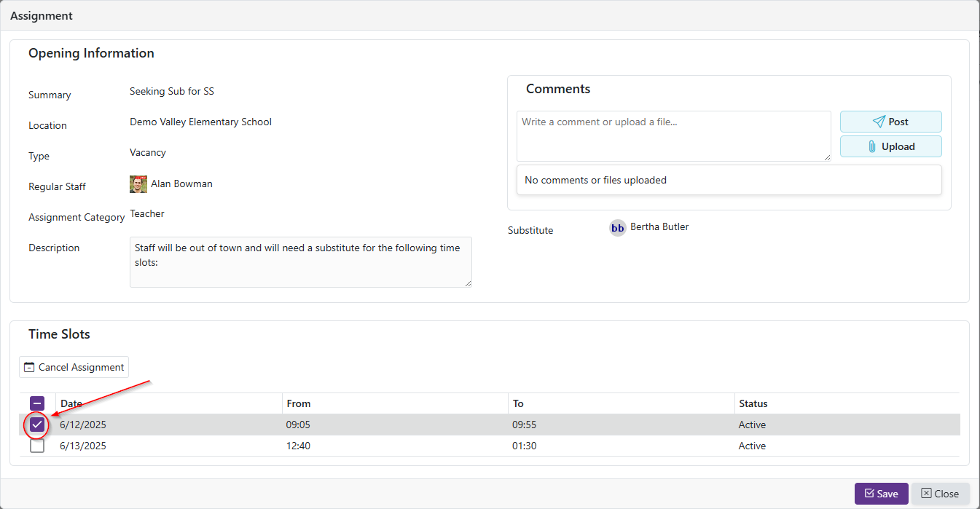Click the Description box resize handle
Image resolution: width=980 pixels, height=509 pixels.
[x=467, y=283]
